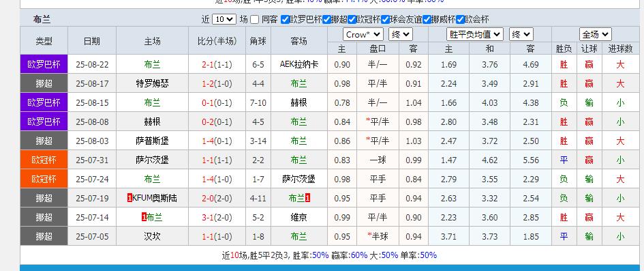Open the 终 dropdown next to 胜平负均值
The image size is (644, 271).
point(521,35)
